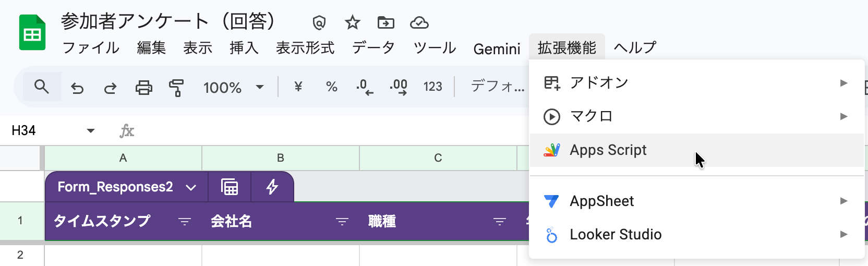
Task: Click the redo arrow icon
Action: point(110,88)
